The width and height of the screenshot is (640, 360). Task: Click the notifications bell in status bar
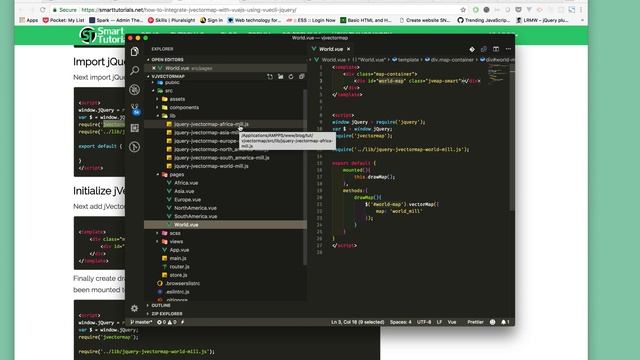(x=505, y=322)
